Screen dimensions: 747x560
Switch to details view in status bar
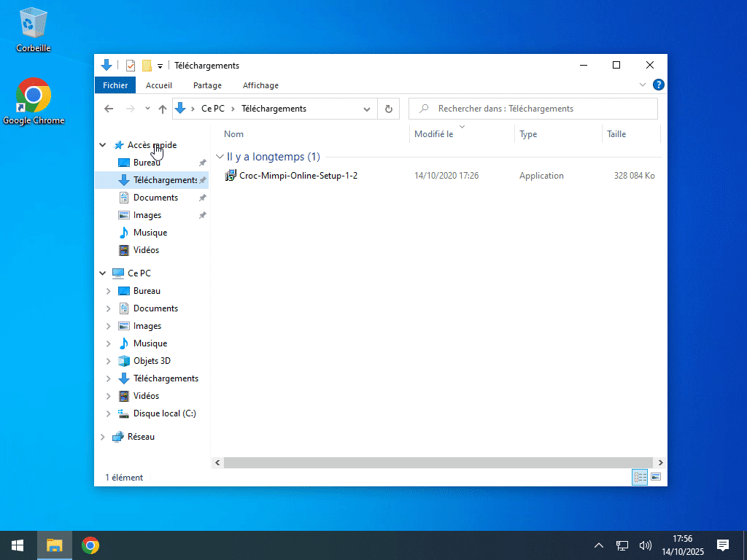640,477
